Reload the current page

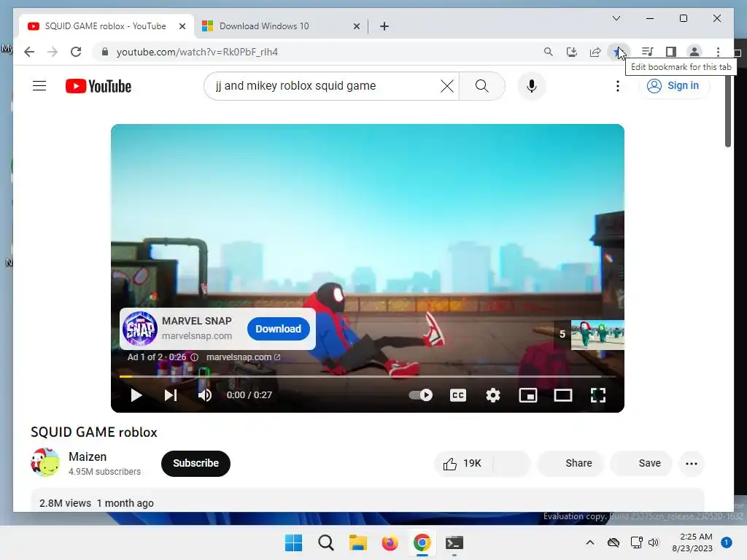(76, 52)
